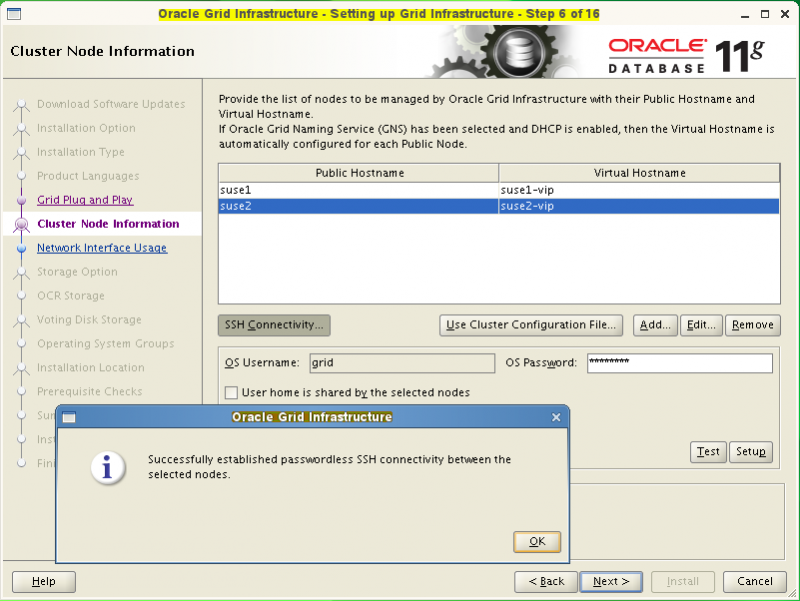
Task: Dismiss the dialog with the OK button
Action: click(x=537, y=541)
